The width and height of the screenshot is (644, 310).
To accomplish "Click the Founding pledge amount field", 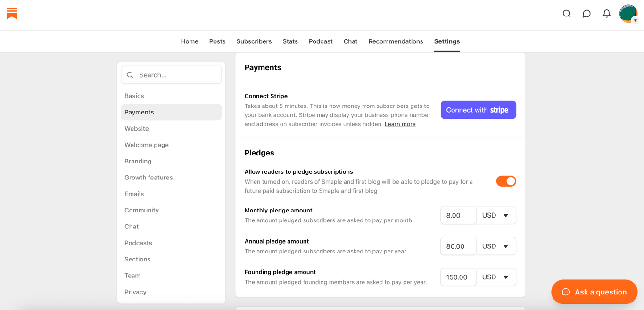I will tap(458, 277).
